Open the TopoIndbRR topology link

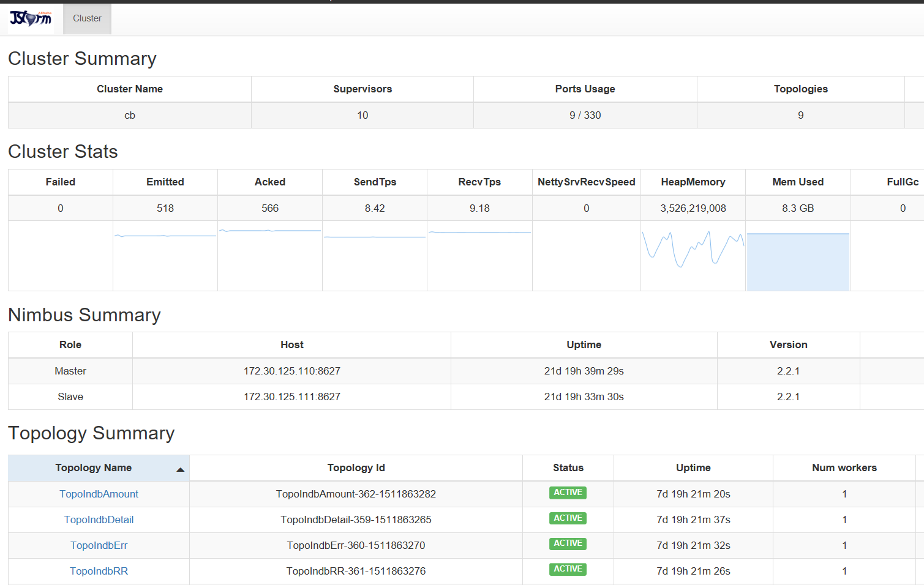(99, 571)
